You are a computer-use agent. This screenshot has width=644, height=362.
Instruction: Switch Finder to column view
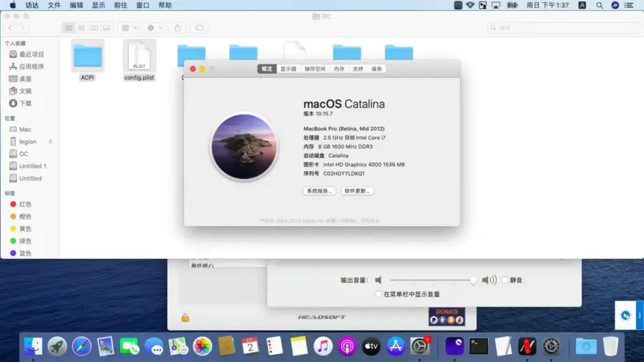[94, 28]
